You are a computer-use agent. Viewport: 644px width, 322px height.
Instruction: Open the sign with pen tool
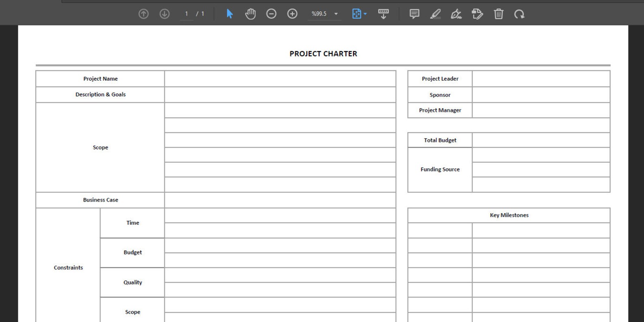[456, 14]
